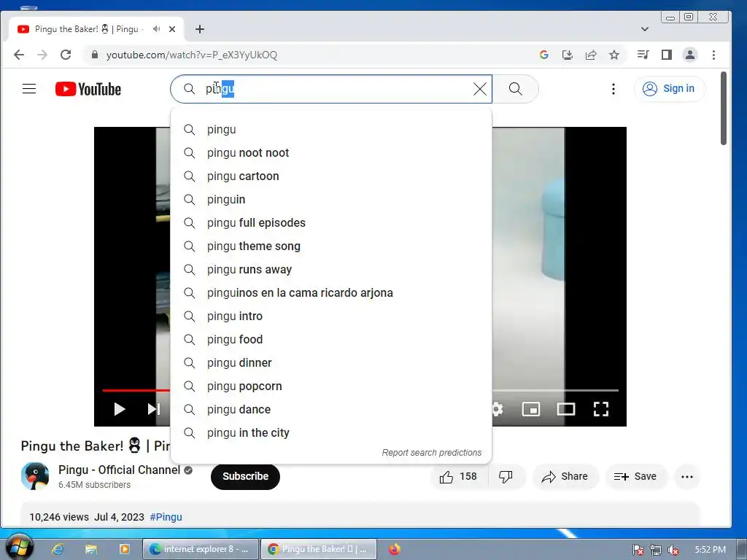Go to the YouTube home logo

(x=88, y=89)
